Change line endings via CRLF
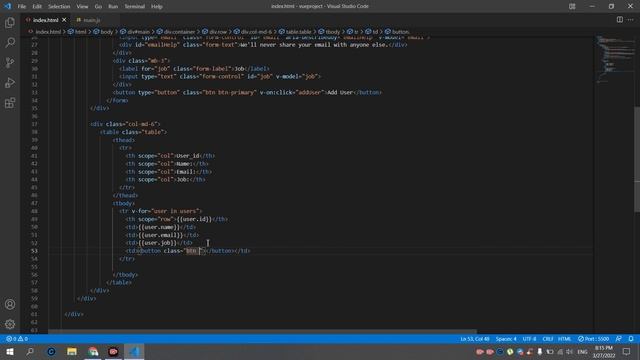640x360 pixels. click(x=548, y=339)
